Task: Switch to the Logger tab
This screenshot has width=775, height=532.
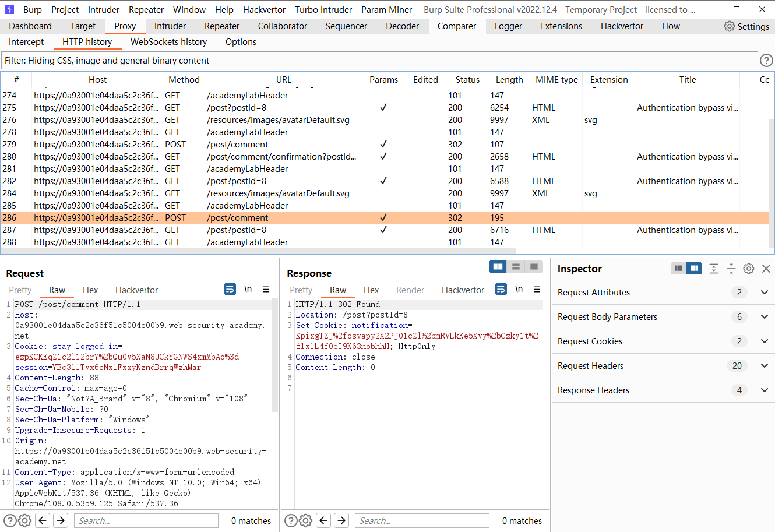Action: 508,26
